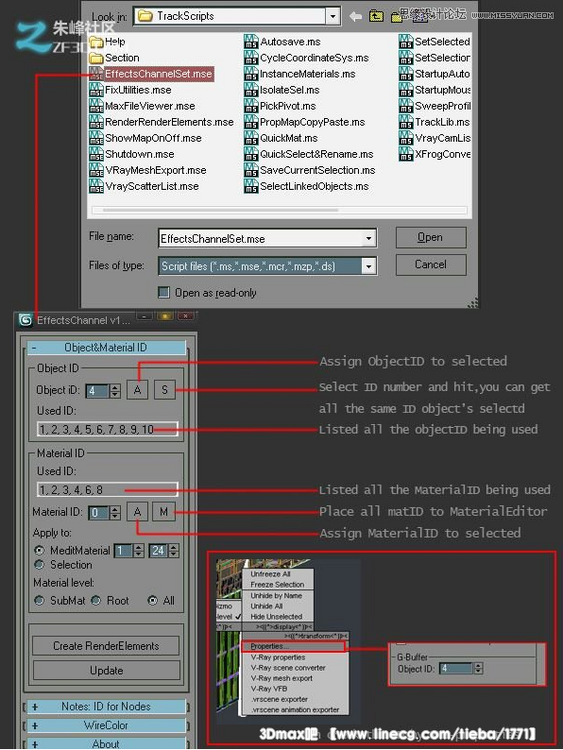Select VrayScatterList.mse file icon

point(97,186)
